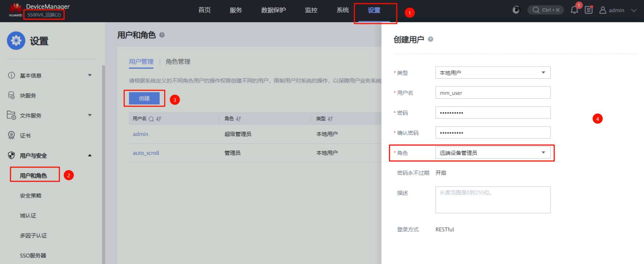Open the auto_scroll user link

coord(146,153)
